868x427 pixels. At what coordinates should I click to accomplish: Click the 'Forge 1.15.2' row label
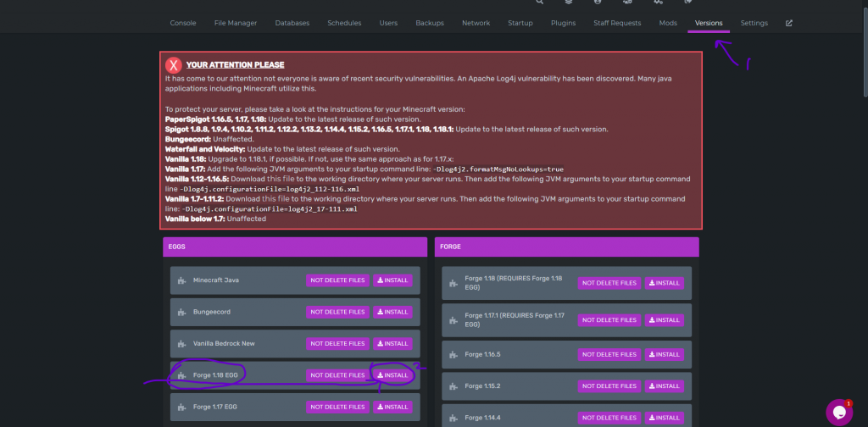tap(482, 386)
